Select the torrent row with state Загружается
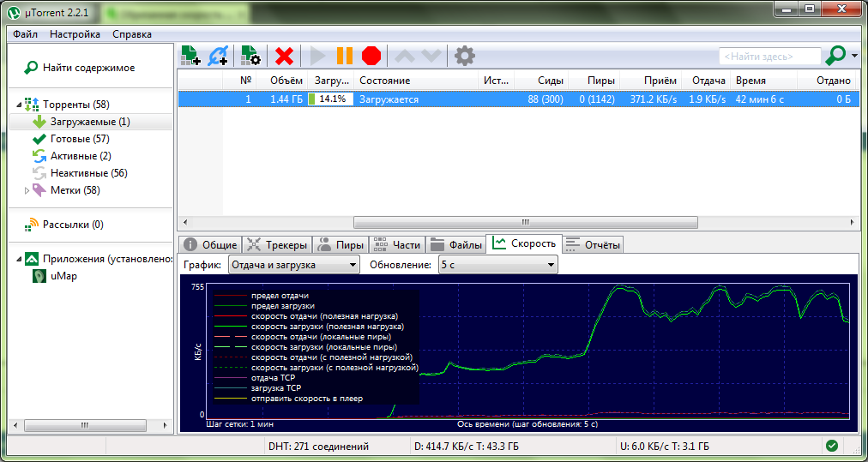 click(x=518, y=99)
